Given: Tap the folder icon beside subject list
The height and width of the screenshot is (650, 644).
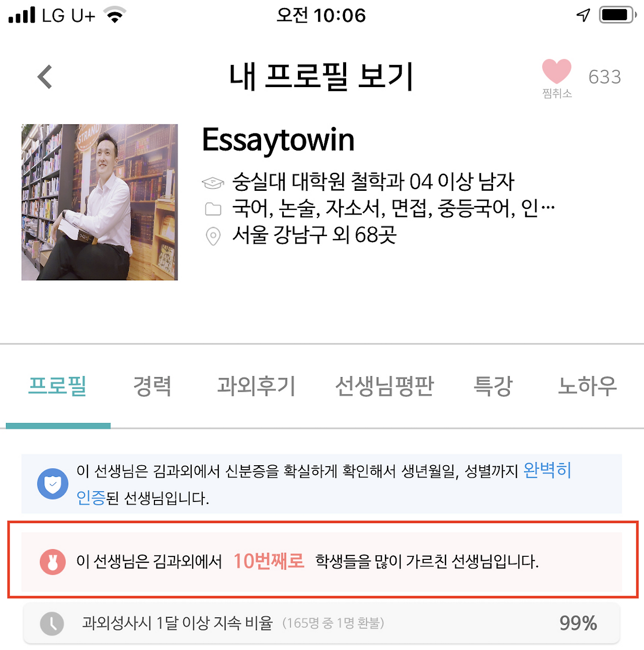Looking at the screenshot, I should [x=213, y=208].
